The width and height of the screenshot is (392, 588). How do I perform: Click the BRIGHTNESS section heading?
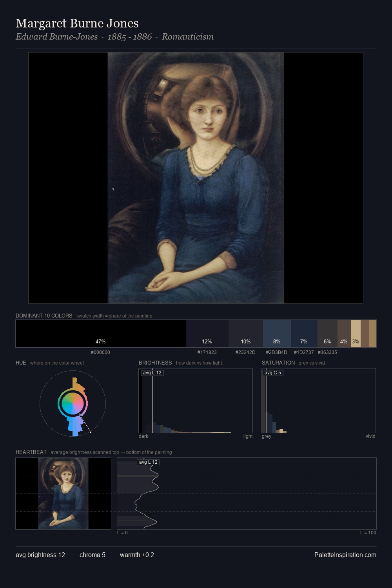(155, 363)
